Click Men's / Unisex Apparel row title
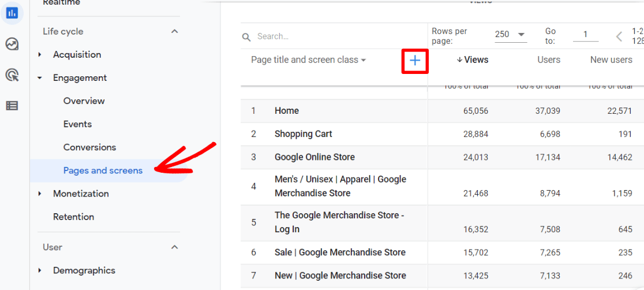The image size is (644, 290). [x=340, y=186]
